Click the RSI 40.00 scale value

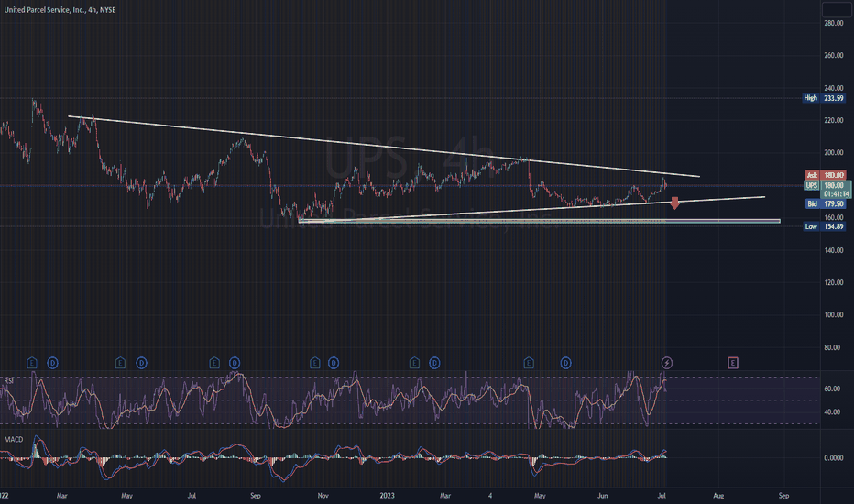[x=832, y=412]
